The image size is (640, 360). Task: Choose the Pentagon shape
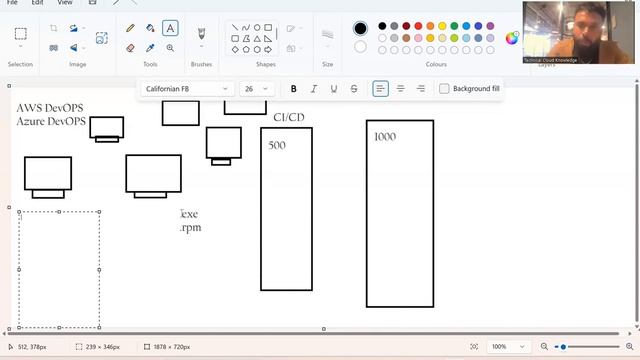(x=246, y=49)
